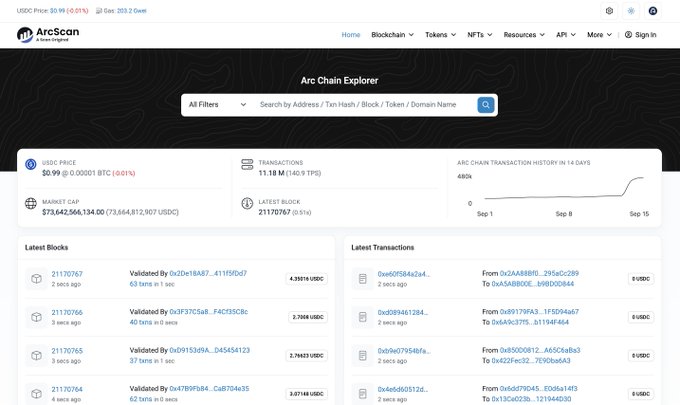Click the cube icon for block 21170767

pos(36,279)
